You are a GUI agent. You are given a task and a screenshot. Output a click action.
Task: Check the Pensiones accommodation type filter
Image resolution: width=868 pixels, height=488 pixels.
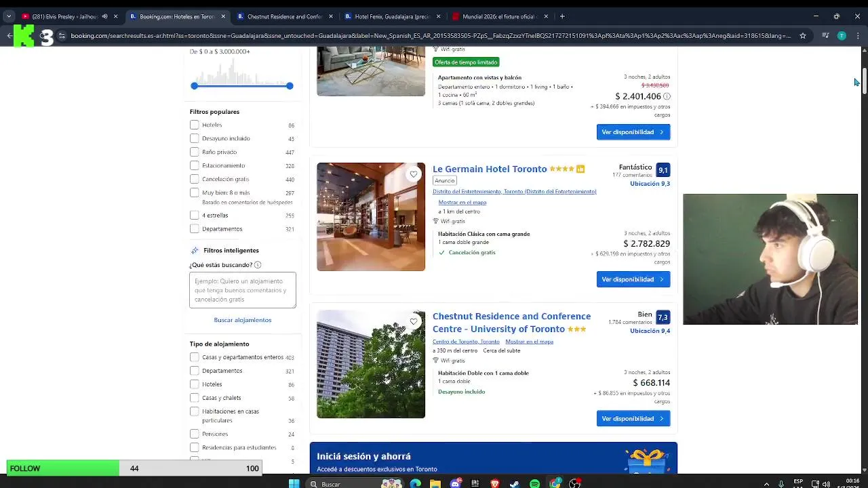[195, 434]
